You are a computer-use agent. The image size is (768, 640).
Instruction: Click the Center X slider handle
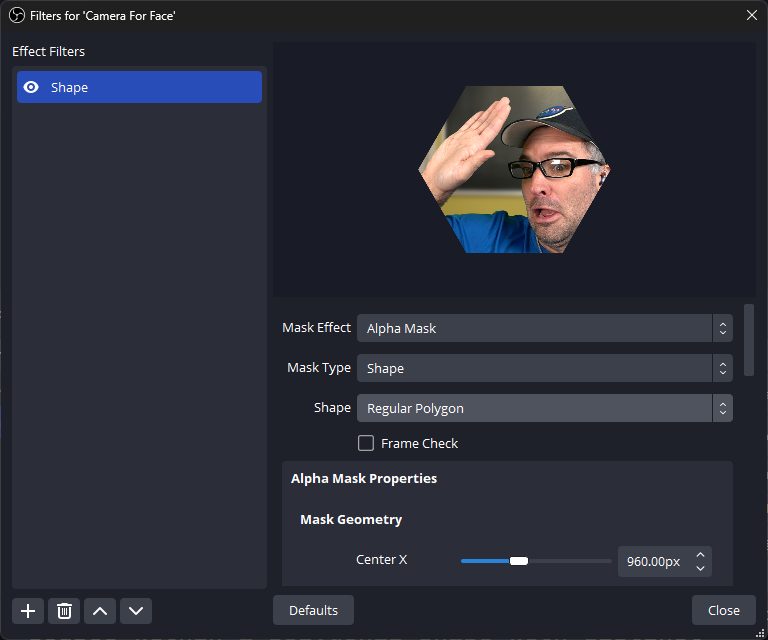click(x=519, y=561)
